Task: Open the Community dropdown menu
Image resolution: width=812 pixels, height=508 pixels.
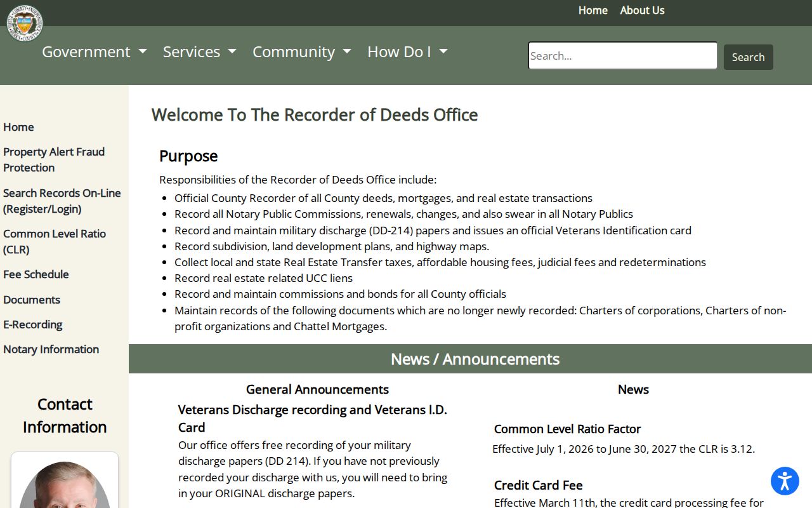Action: point(302,51)
